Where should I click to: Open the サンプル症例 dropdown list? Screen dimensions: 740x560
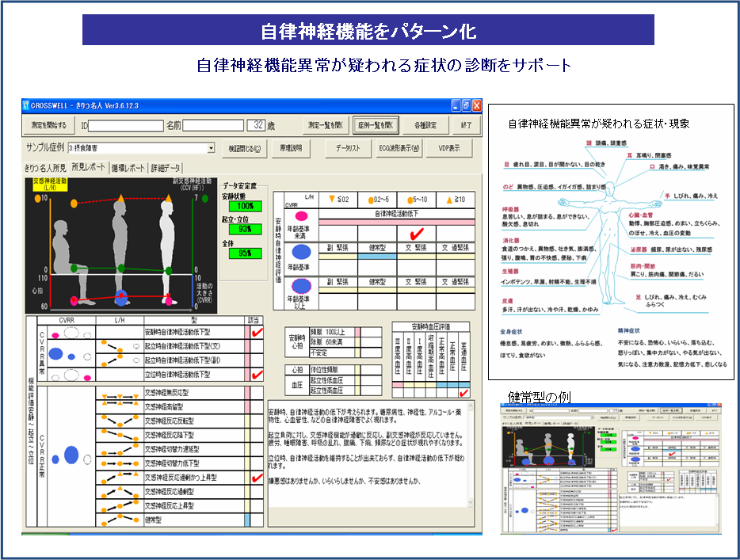pos(211,148)
